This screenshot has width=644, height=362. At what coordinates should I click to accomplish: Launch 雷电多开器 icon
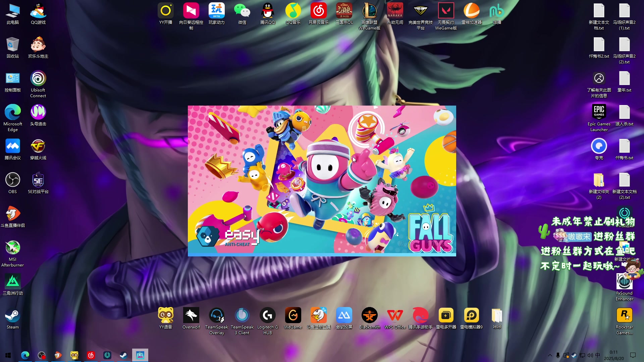tap(446, 319)
